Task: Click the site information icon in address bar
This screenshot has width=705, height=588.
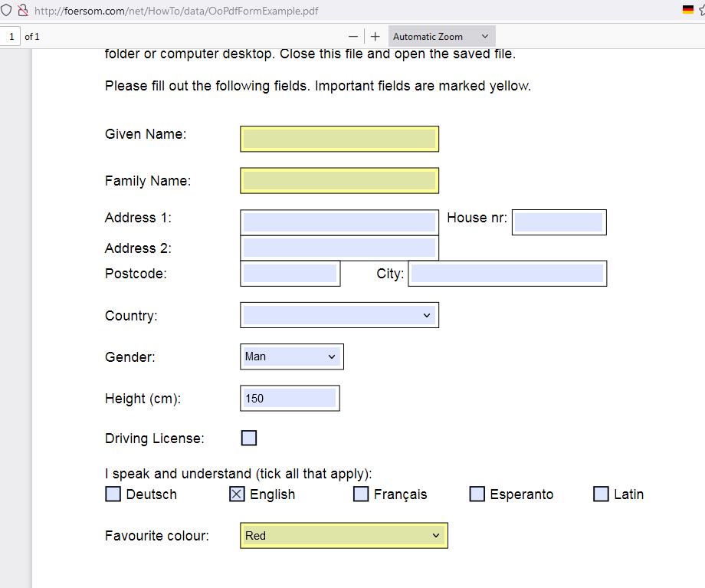Action: tap(24, 11)
